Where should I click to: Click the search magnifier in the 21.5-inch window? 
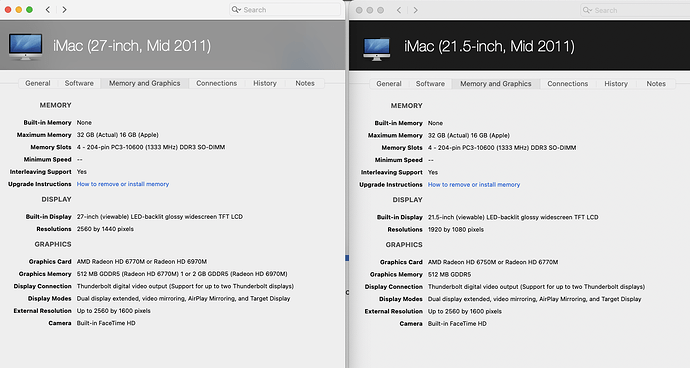[x=587, y=10]
